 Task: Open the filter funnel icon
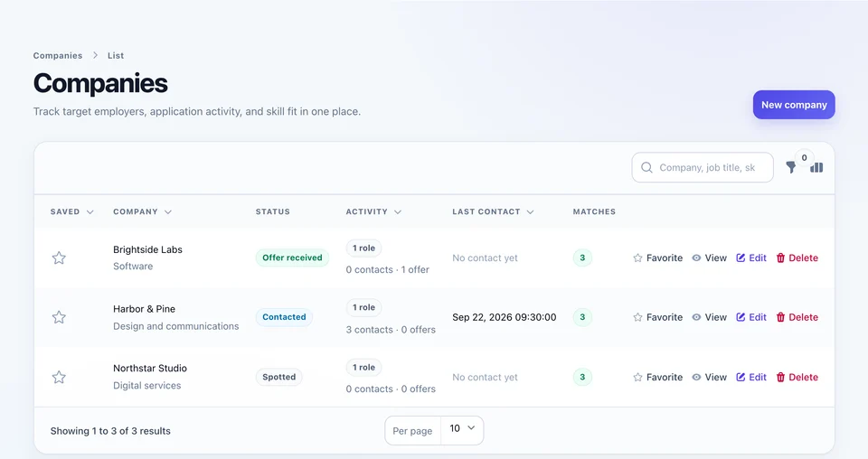tap(791, 167)
